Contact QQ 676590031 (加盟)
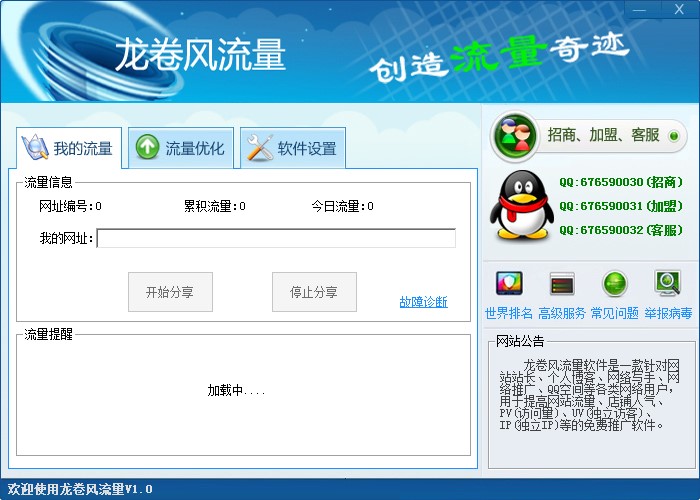 [620, 206]
